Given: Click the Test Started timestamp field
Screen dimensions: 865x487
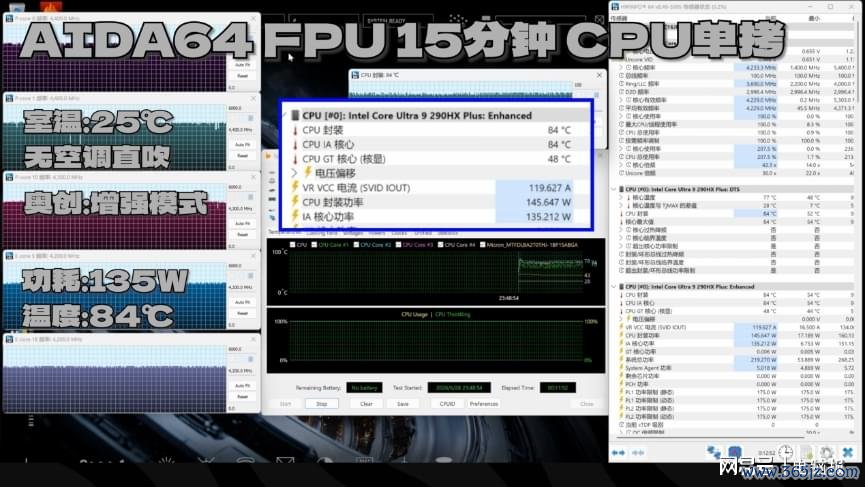Looking at the screenshot, I should pos(459,388).
